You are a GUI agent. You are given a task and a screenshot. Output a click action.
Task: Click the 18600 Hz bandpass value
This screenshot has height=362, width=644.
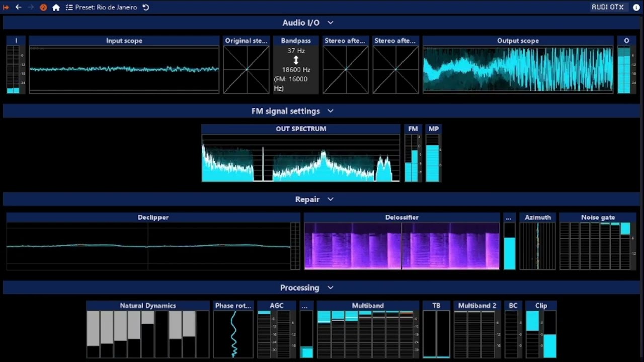pyautogui.click(x=296, y=70)
